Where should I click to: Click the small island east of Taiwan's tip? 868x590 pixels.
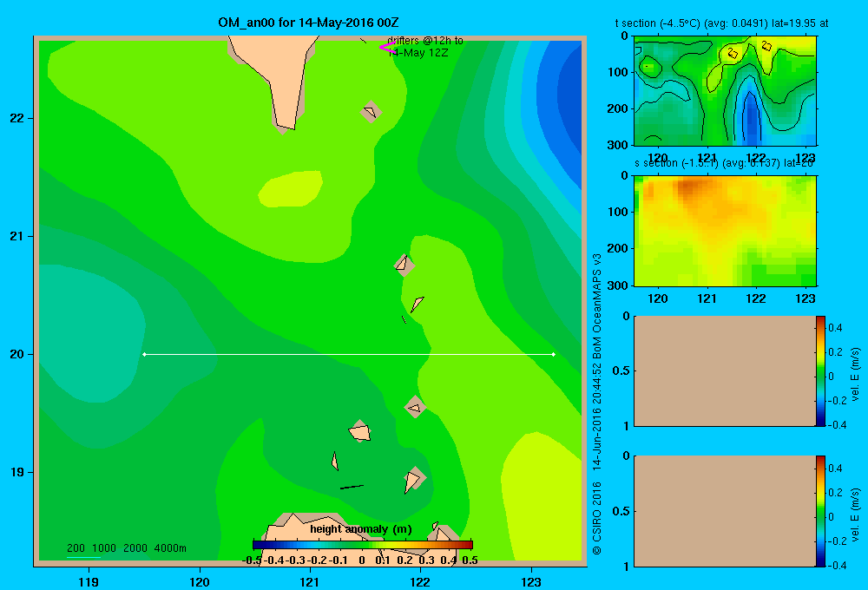(x=371, y=112)
